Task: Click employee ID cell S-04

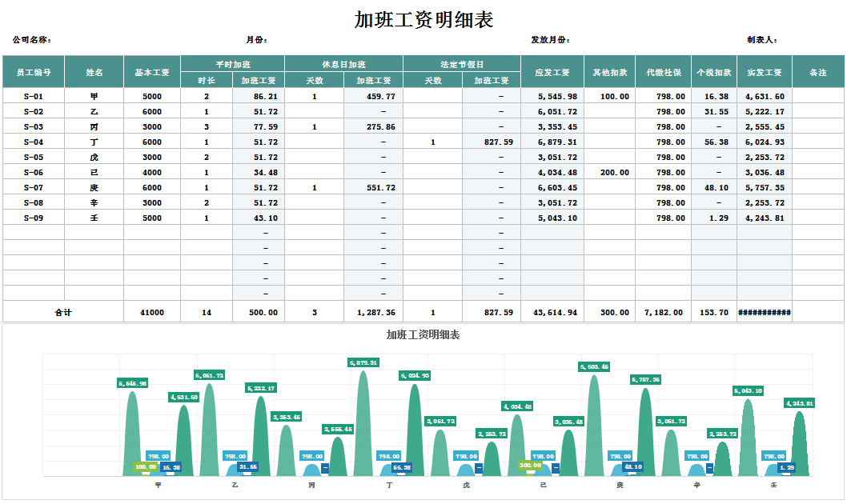Action: pos(34,142)
